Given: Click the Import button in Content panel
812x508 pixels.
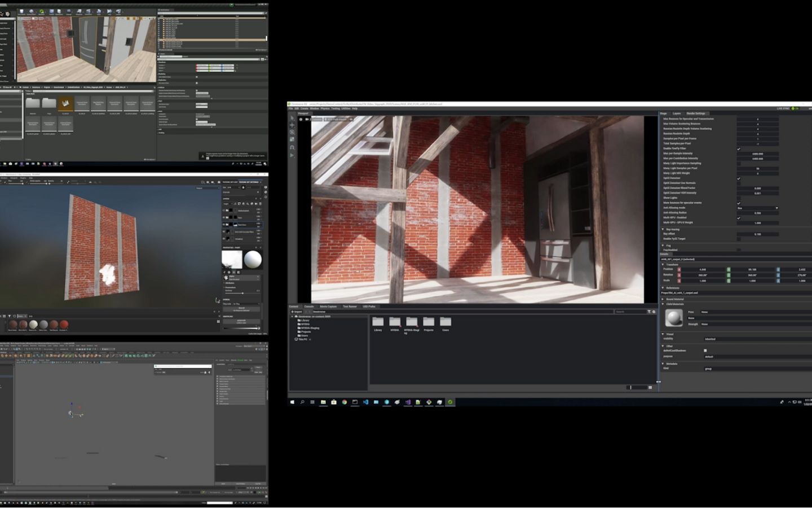Looking at the screenshot, I should pyautogui.click(x=297, y=312).
